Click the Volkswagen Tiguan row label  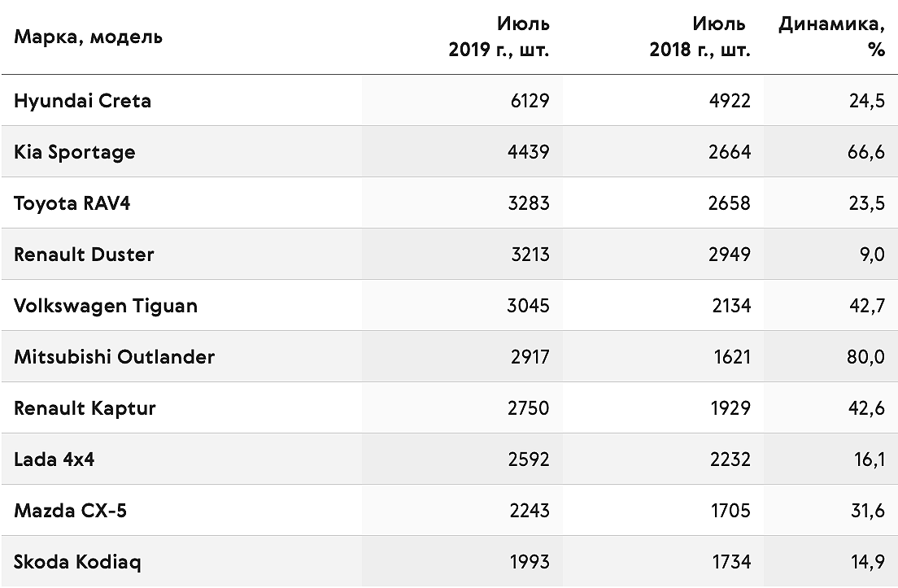coord(106,307)
